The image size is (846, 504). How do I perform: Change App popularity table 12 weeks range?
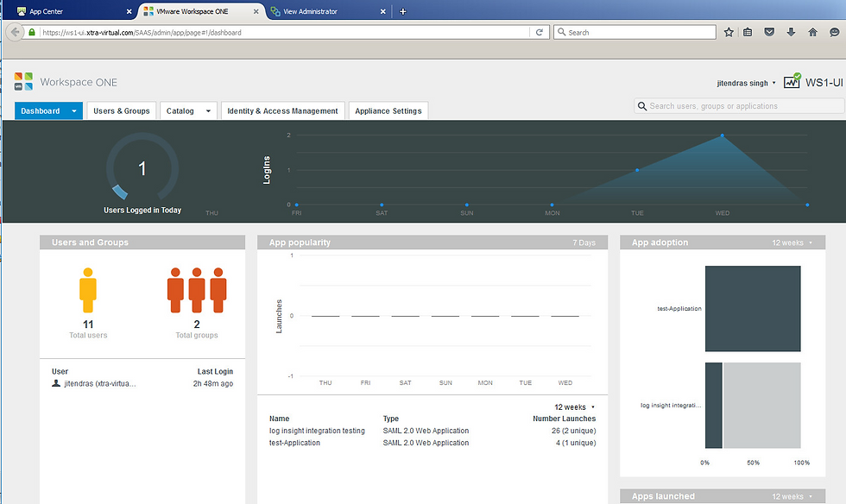pyautogui.click(x=575, y=406)
